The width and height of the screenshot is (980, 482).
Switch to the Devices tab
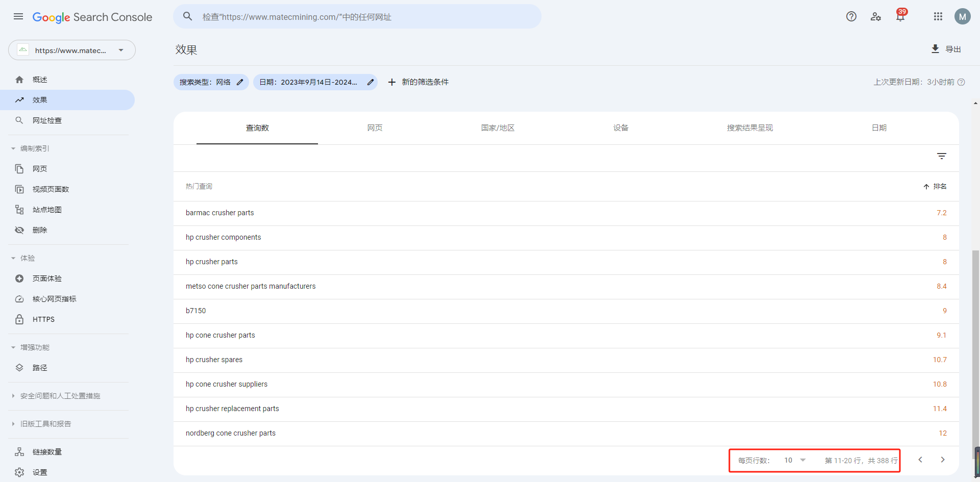point(621,128)
